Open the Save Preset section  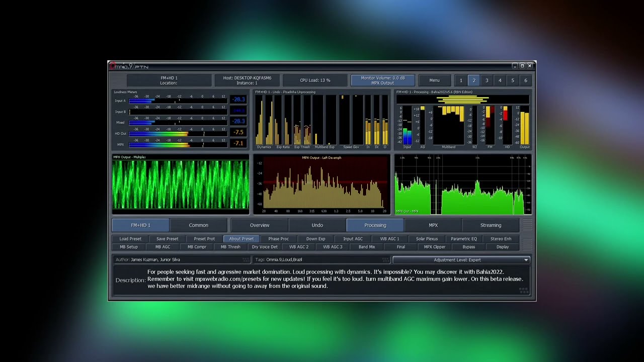tap(168, 239)
